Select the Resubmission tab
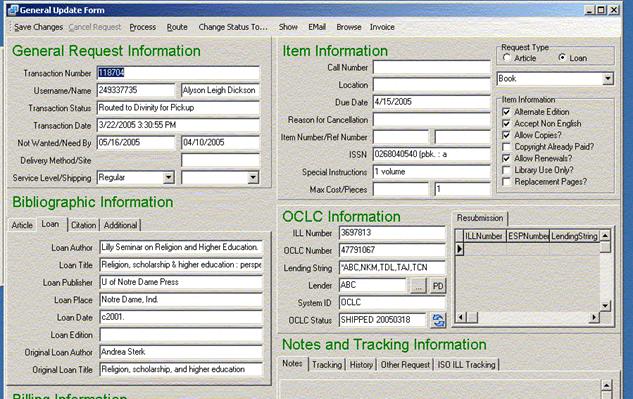 (x=480, y=218)
